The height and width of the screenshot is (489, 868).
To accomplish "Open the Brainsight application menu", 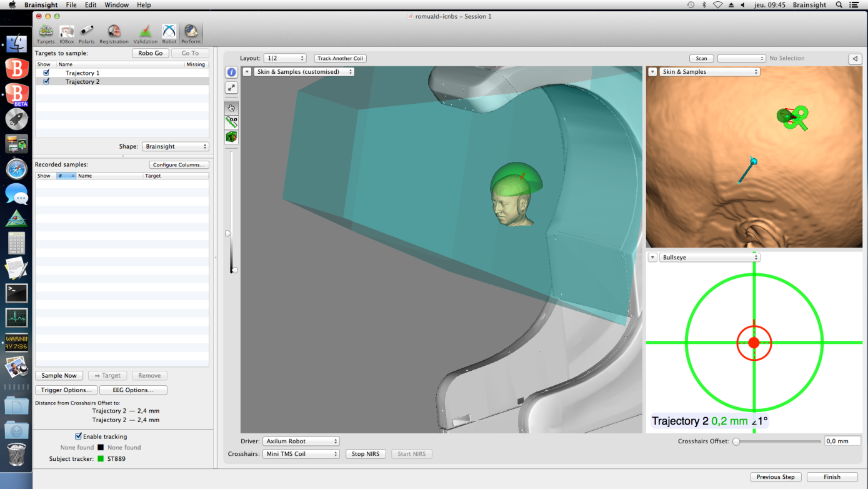I will pos(41,5).
